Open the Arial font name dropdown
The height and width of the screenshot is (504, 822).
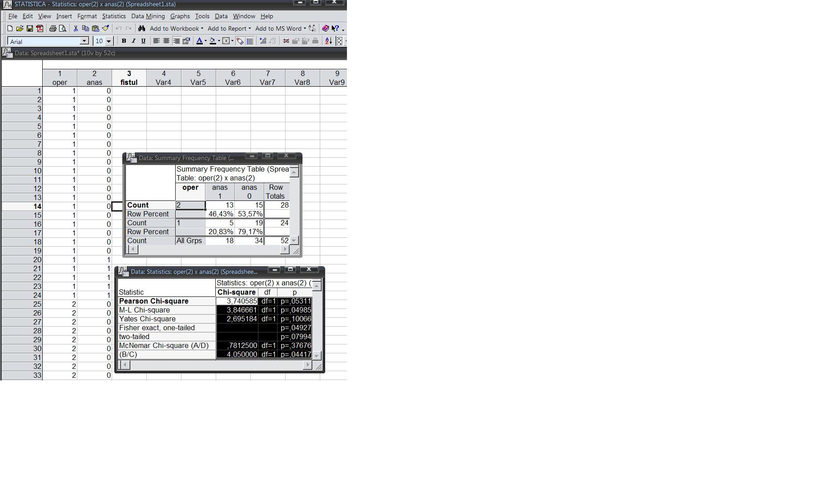click(x=84, y=41)
